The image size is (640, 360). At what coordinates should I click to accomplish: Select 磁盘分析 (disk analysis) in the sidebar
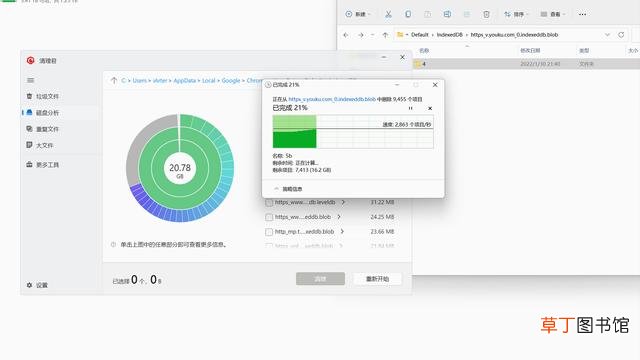(43, 113)
